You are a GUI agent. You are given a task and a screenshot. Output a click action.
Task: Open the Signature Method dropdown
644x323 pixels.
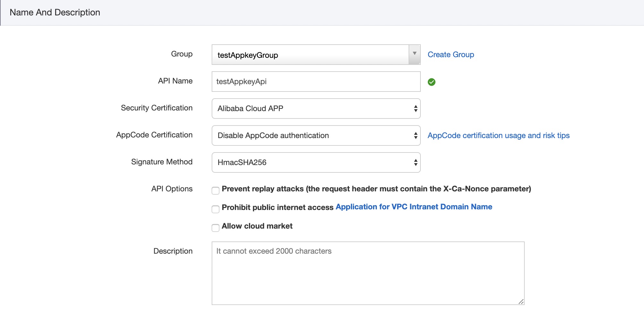point(316,162)
